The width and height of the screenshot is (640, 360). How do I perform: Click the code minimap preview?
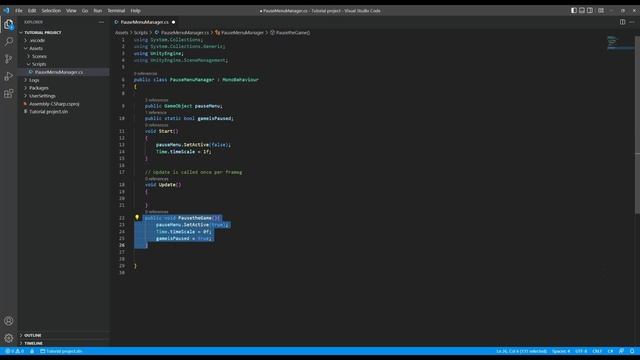620,43
